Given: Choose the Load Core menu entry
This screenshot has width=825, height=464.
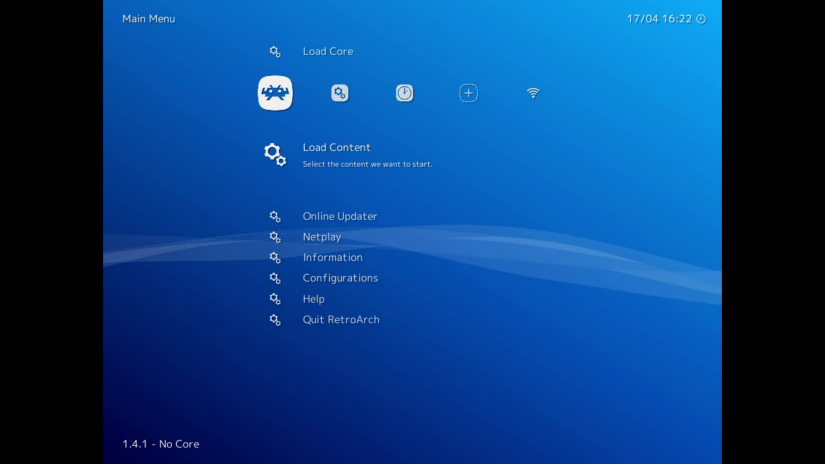Looking at the screenshot, I should (328, 52).
